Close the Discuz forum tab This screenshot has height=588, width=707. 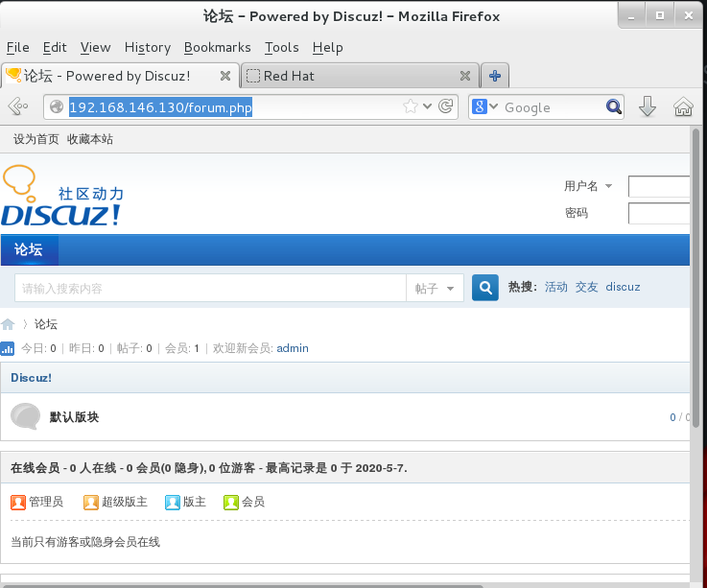[x=225, y=76]
